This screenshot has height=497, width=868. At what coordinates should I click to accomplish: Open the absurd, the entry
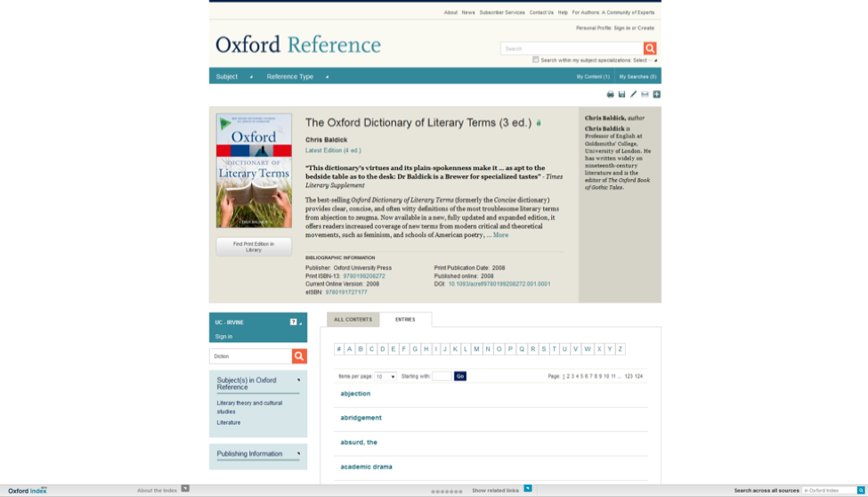pyautogui.click(x=359, y=442)
